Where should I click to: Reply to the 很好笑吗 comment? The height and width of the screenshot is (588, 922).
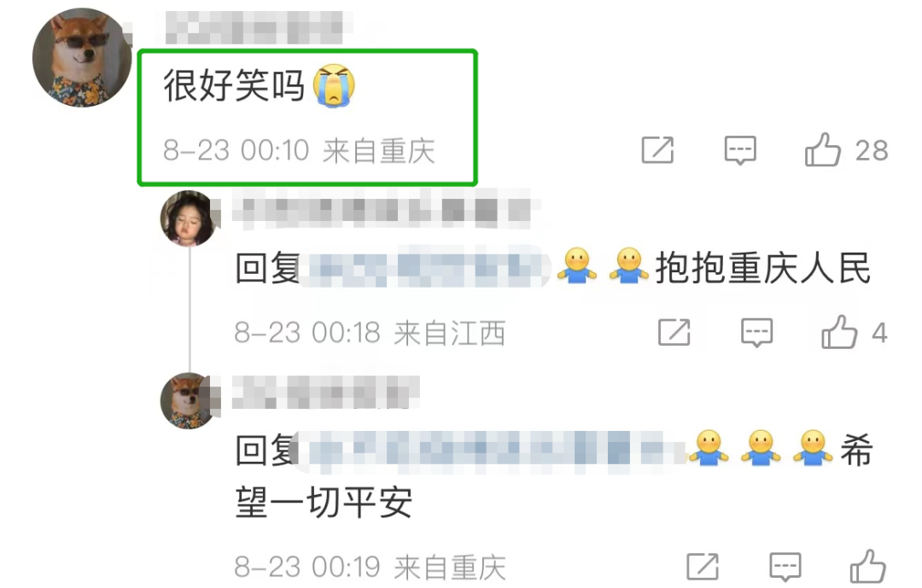pos(740,150)
